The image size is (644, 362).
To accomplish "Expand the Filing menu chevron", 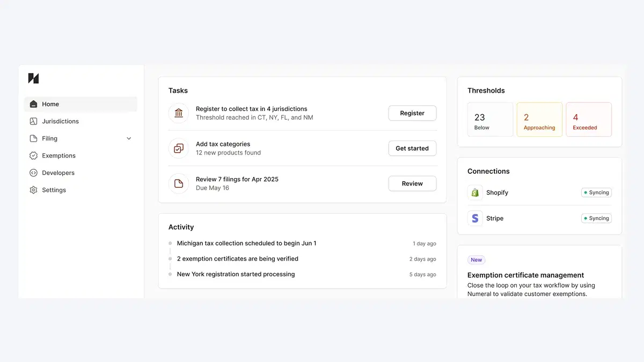I will [x=129, y=138].
